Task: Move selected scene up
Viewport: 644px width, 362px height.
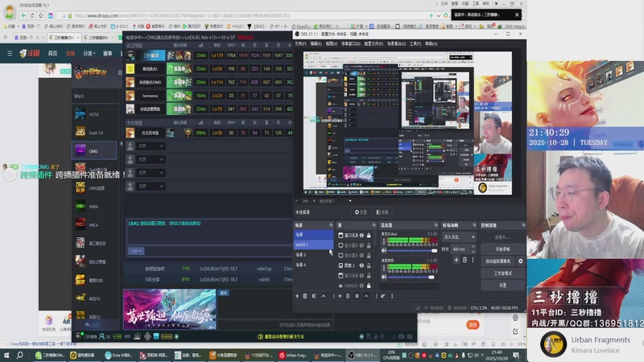Action: tap(324, 296)
